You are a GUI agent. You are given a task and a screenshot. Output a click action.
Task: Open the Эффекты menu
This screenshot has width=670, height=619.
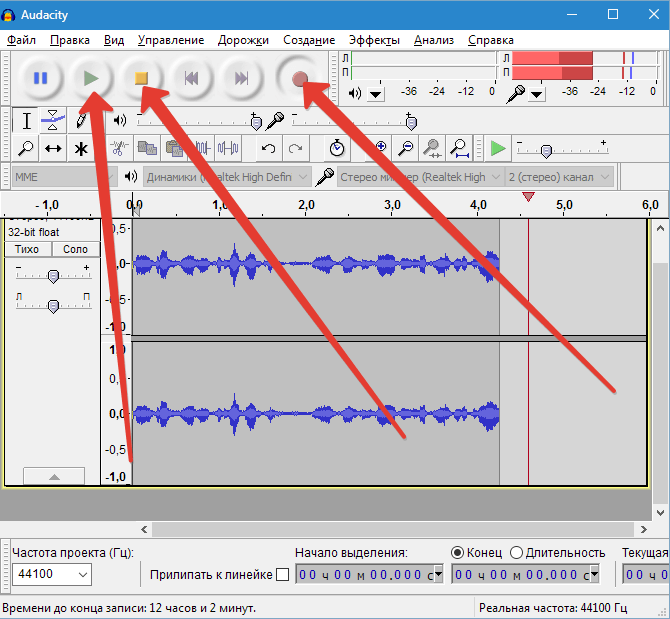pos(374,40)
